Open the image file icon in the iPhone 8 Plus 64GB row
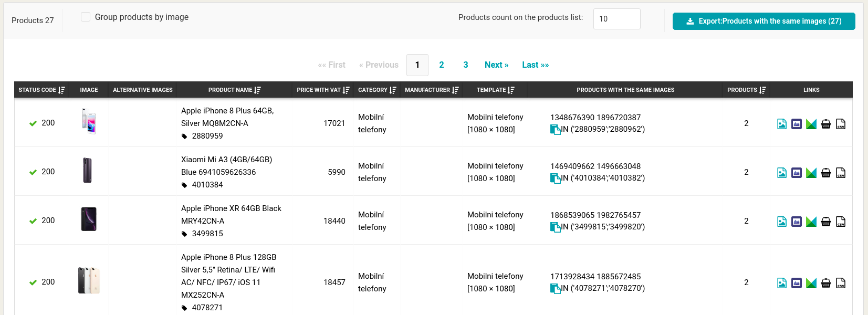 [782, 124]
